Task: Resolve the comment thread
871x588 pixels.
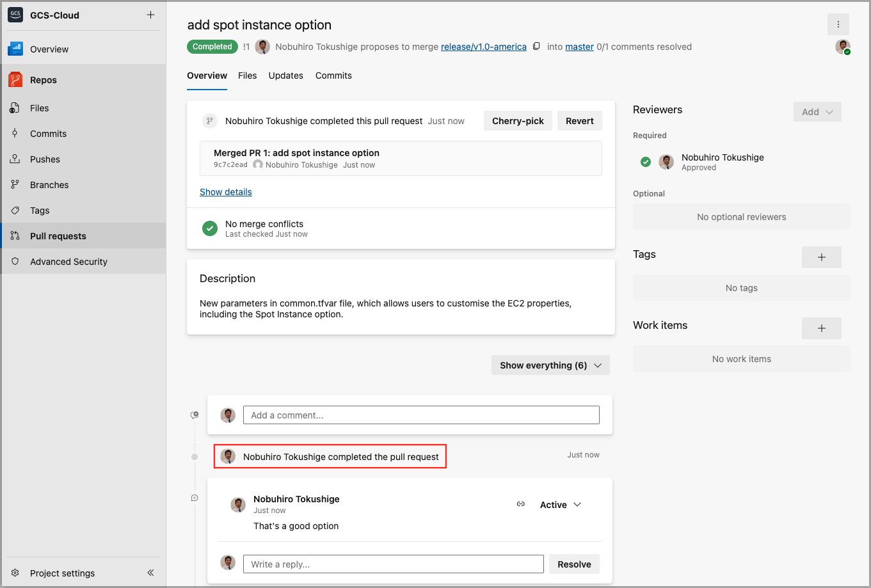Action: (573, 564)
